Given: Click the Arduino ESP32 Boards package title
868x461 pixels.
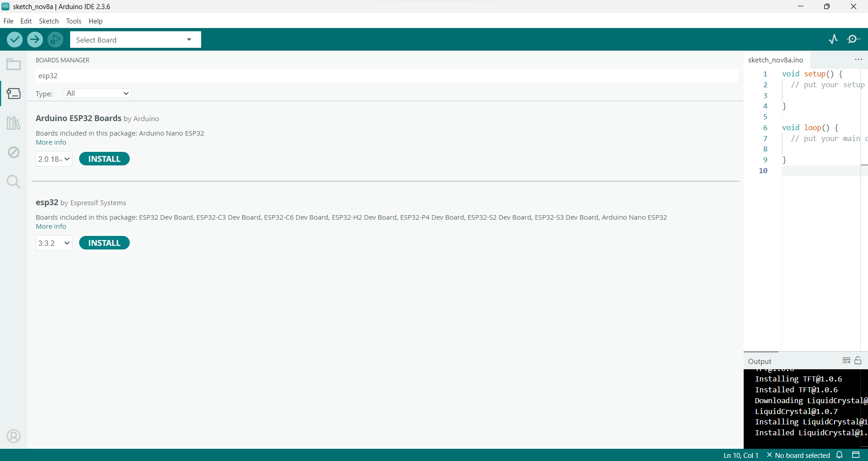Looking at the screenshot, I should point(79,118).
